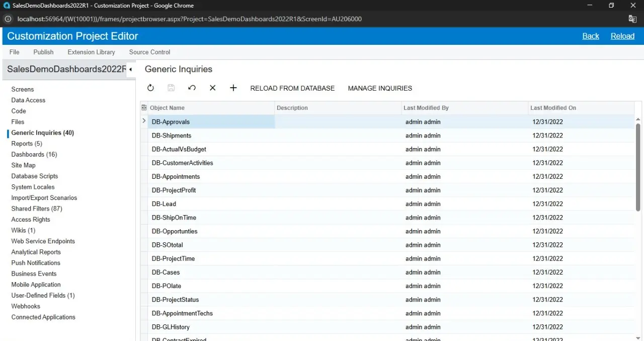
Task: Select Generic Inquiries (40) node
Action: (x=43, y=133)
